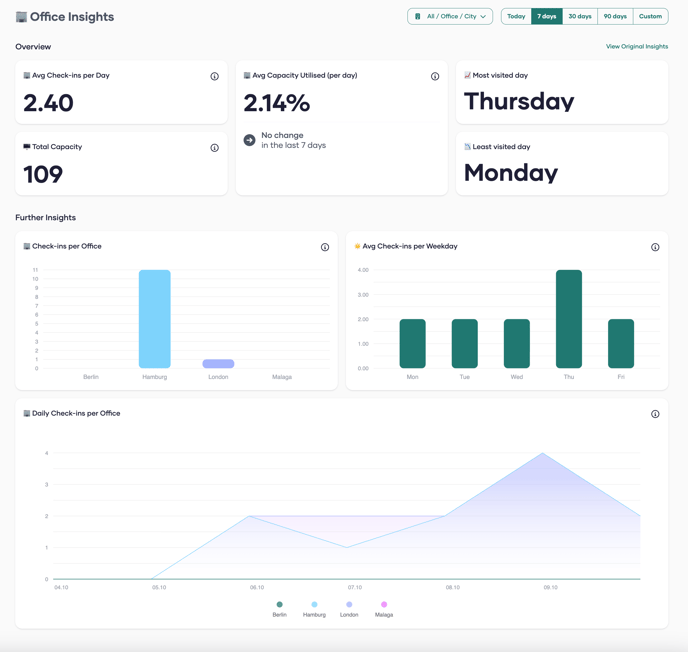Click the Office Insights building icon
Image resolution: width=688 pixels, height=652 pixels.
[21, 17]
